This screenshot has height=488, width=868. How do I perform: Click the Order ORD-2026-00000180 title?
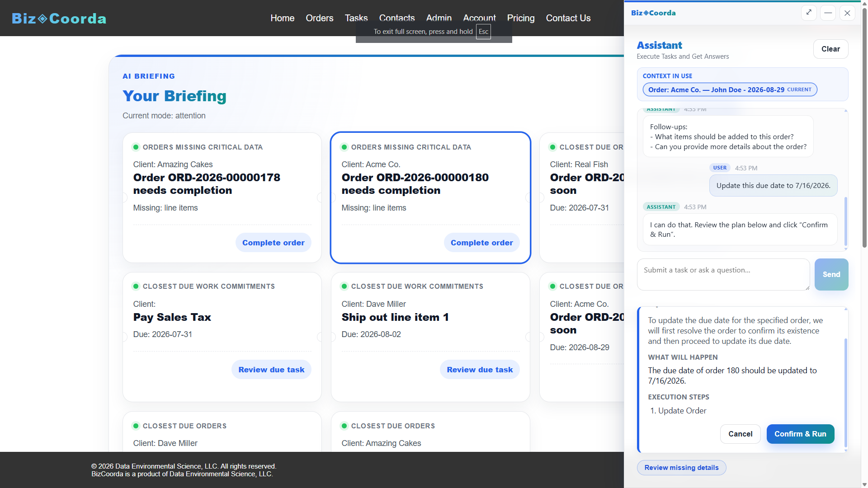click(x=415, y=184)
